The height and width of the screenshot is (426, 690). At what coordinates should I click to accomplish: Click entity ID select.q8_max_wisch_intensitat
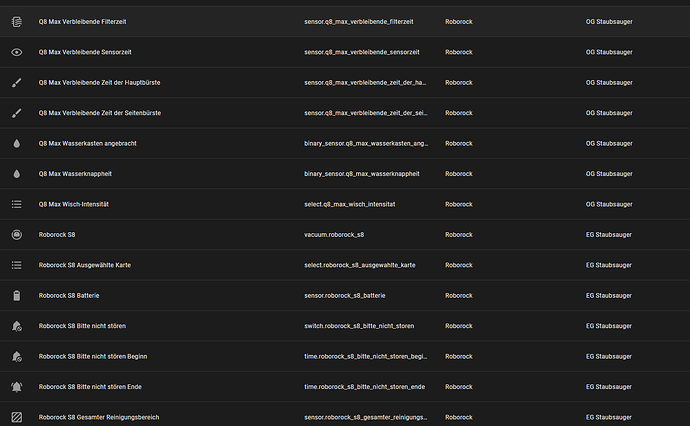coord(350,204)
